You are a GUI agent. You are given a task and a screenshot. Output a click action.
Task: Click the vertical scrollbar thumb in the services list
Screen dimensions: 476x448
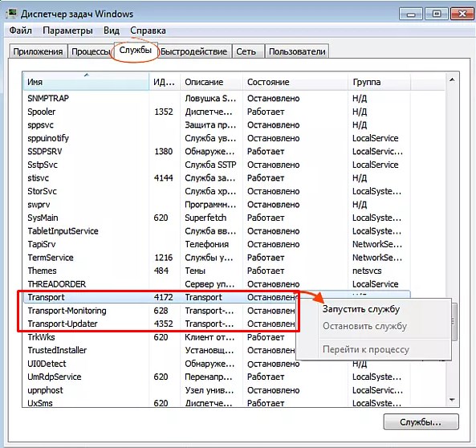coord(454,323)
